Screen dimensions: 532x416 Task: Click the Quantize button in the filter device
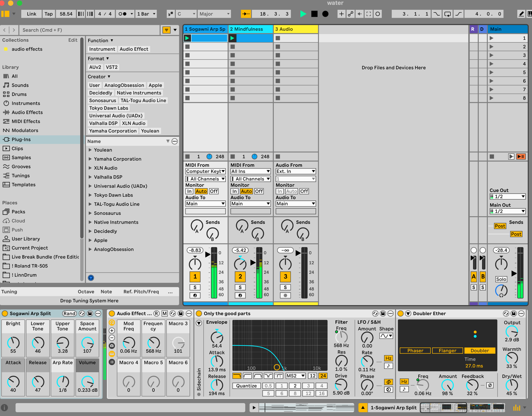[x=246, y=386]
